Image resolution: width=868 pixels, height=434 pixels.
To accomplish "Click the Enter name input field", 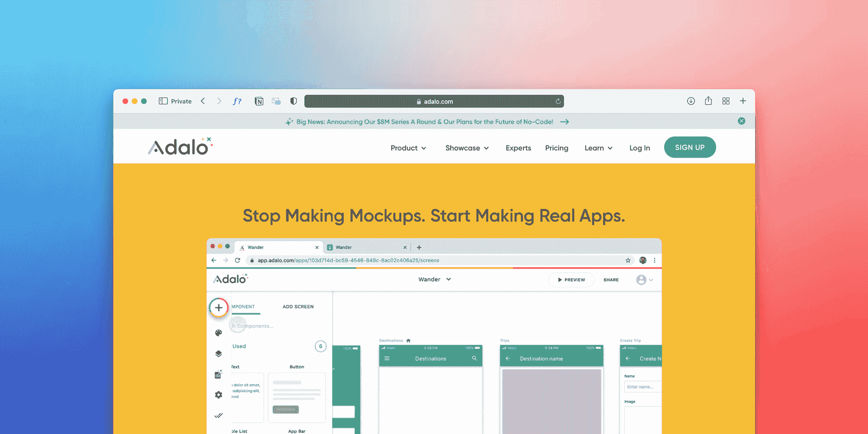I will click(643, 387).
